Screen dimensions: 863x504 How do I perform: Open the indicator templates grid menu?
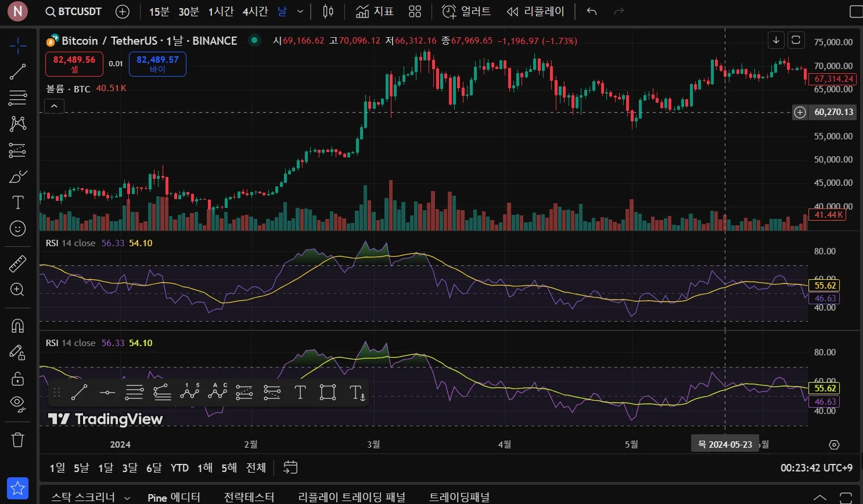415,12
